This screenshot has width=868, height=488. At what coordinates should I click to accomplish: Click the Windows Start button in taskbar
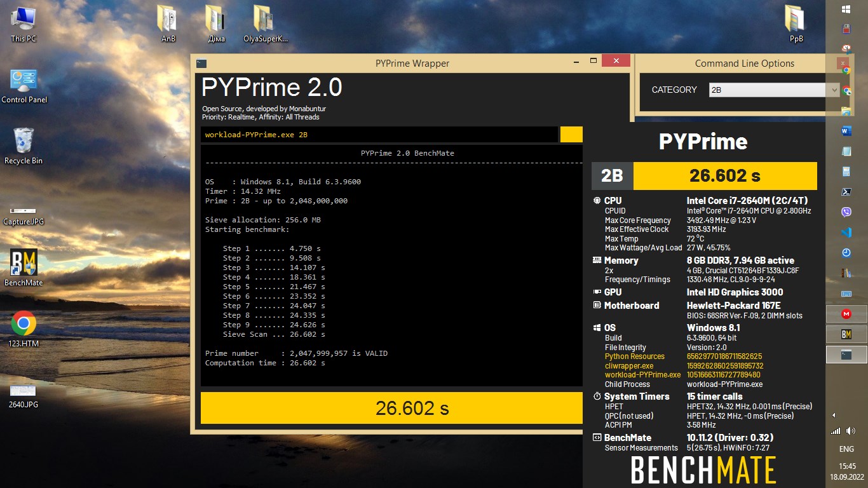point(846,10)
